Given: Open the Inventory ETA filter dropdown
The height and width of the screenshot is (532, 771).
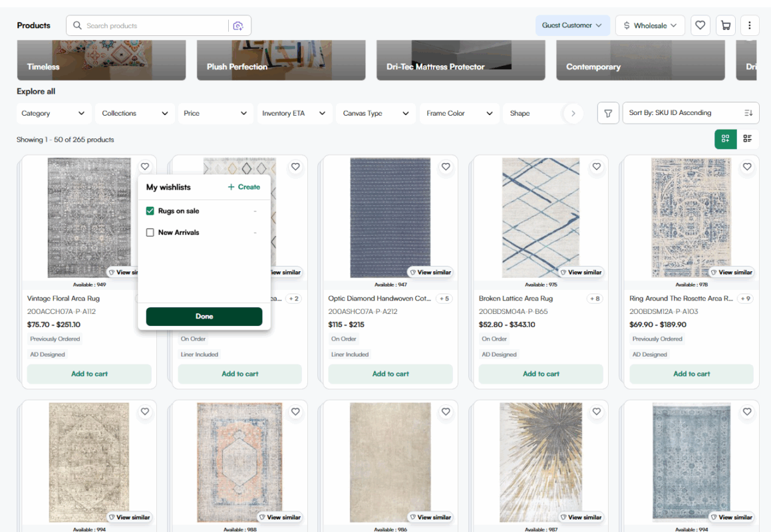Looking at the screenshot, I should pyautogui.click(x=293, y=113).
